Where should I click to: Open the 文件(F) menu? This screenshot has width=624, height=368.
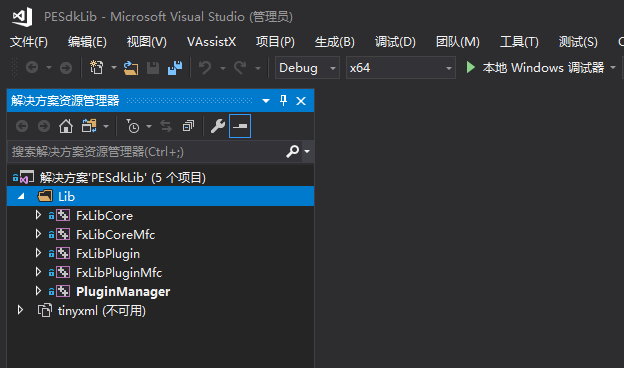pyautogui.click(x=29, y=42)
